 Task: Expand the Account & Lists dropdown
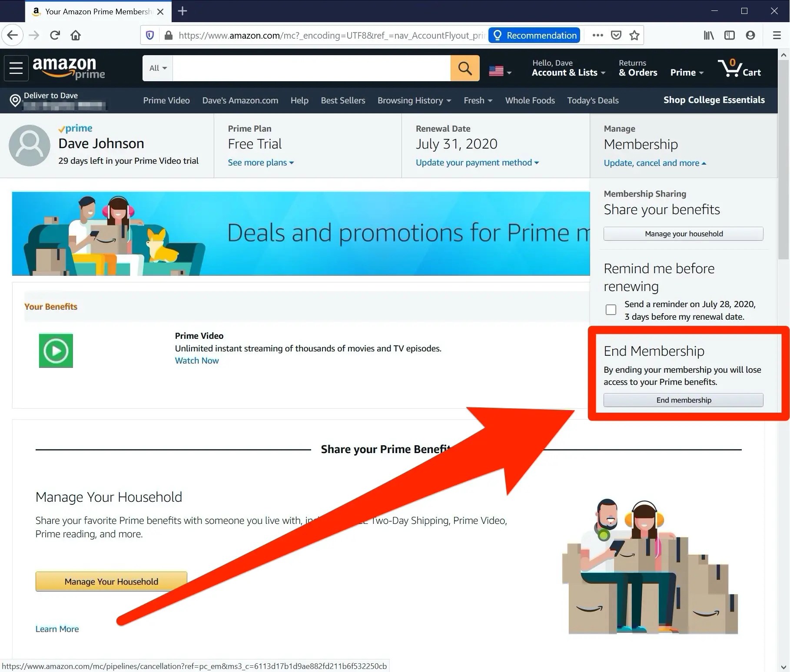tap(568, 68)
